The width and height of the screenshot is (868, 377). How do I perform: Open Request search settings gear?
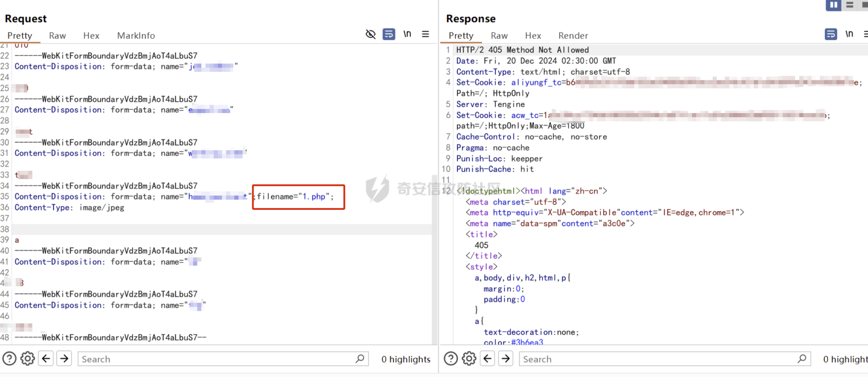pyautogui.click(x=28, y=359)
